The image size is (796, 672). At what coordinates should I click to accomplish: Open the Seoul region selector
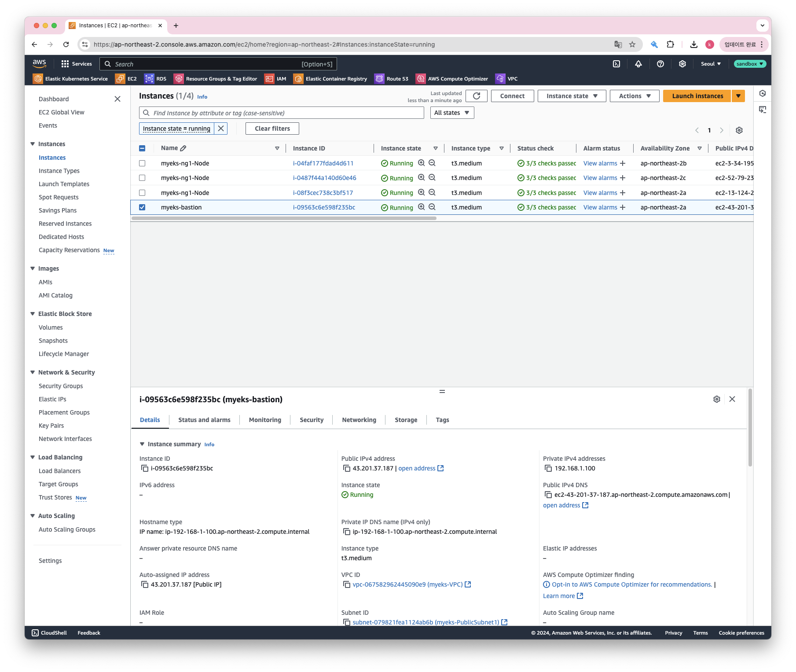coord(711,64)
